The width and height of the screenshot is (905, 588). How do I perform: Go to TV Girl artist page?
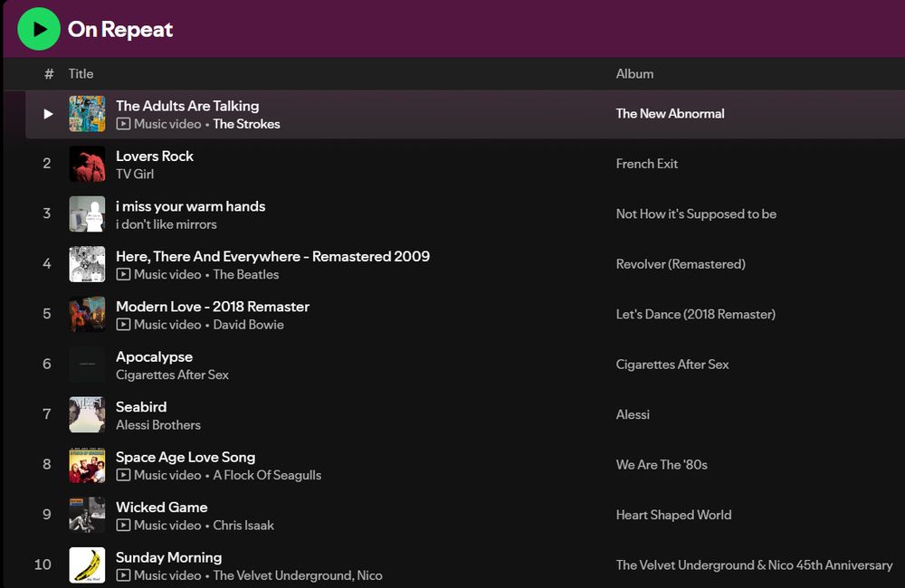point(135,174)
